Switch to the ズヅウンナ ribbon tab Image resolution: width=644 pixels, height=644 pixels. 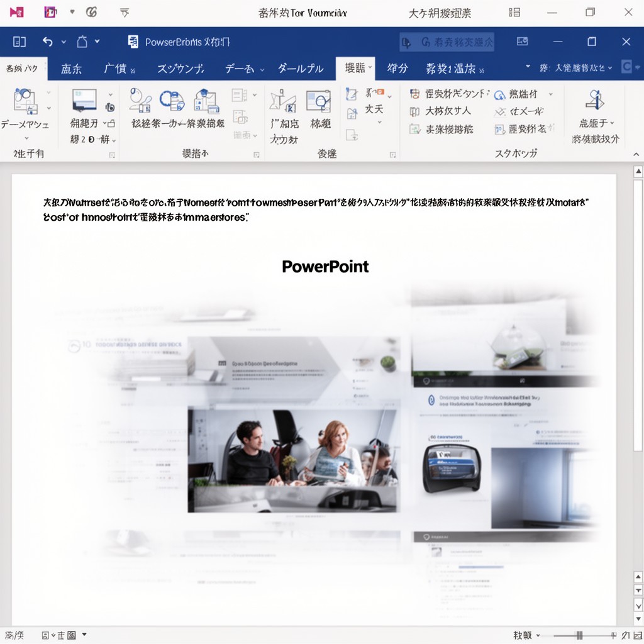coord(180,69)
